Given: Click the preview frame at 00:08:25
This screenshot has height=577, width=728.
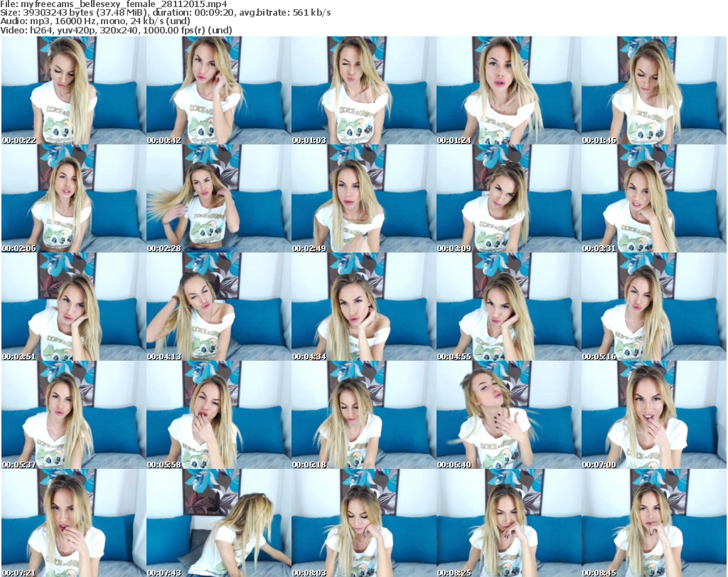Looking at the screenshot, I should (508, 523).
